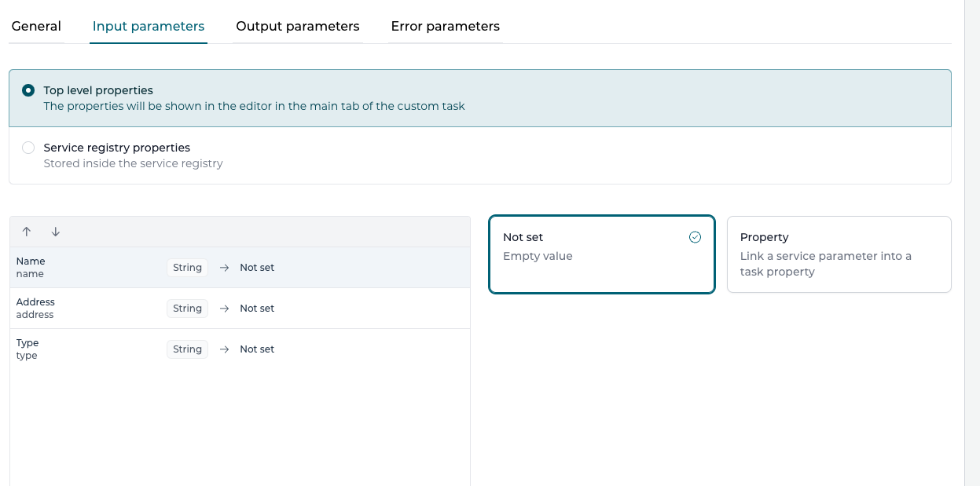
Task: Select the Type input parameter row
Action: point(94,349)
